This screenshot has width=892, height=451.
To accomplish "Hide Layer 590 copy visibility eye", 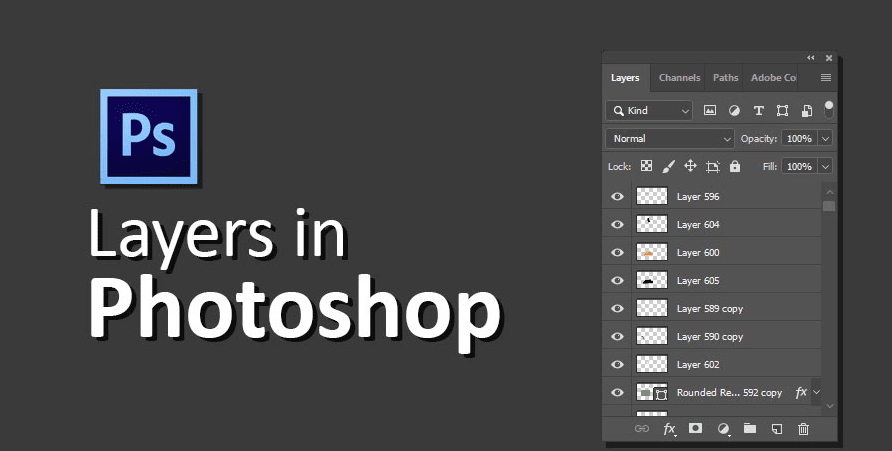I will tap(617, 336).
